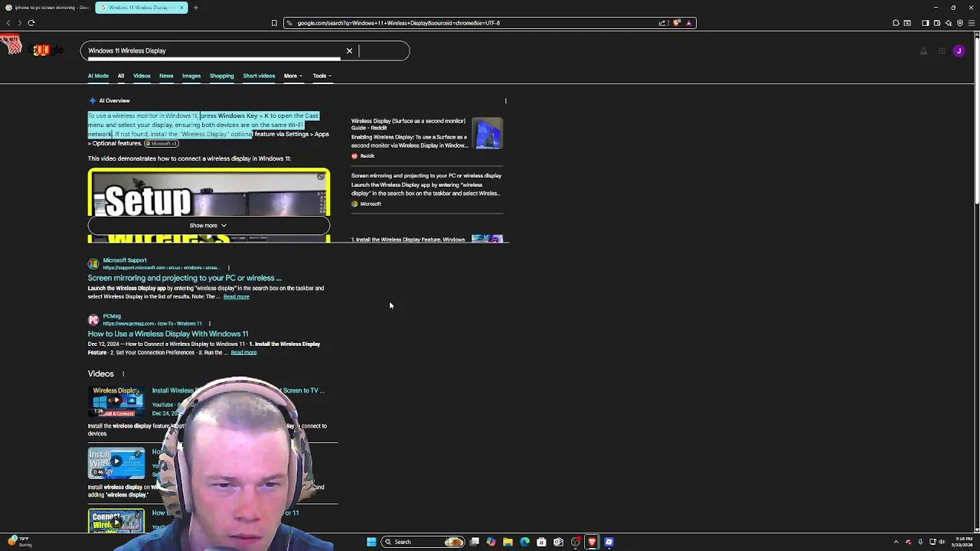Go back using the browser back arrow
Image resolution: width=980 pixels, height=551 pixels.
pyautogui.click(x=8, y=23)
